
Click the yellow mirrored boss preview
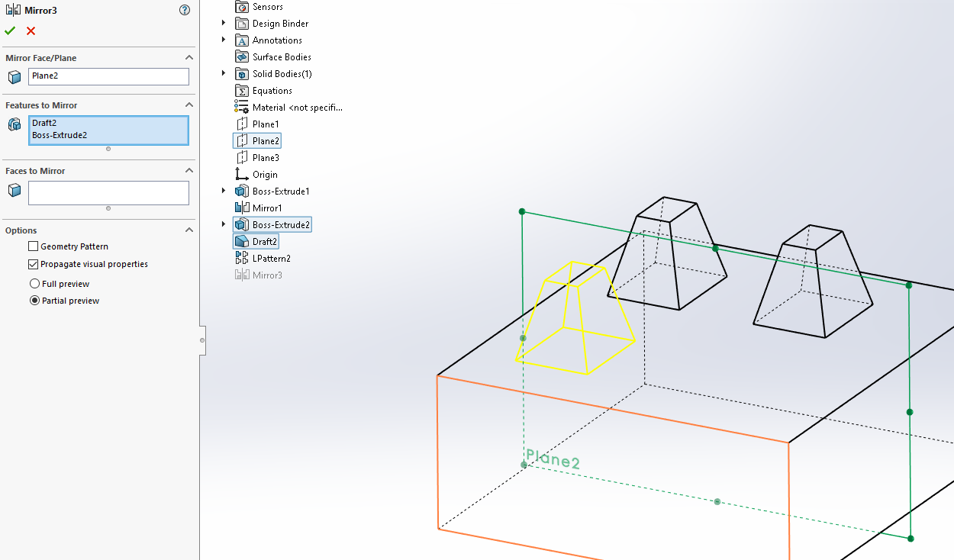tap(575, 318)
